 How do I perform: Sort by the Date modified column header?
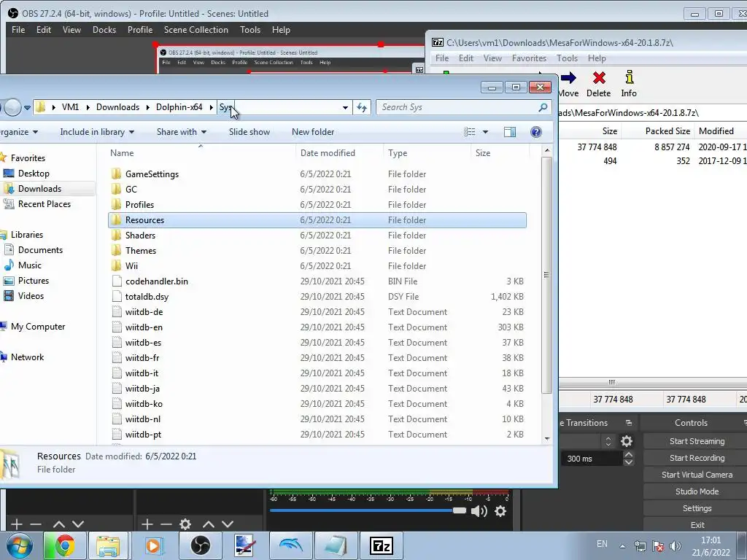339,153
